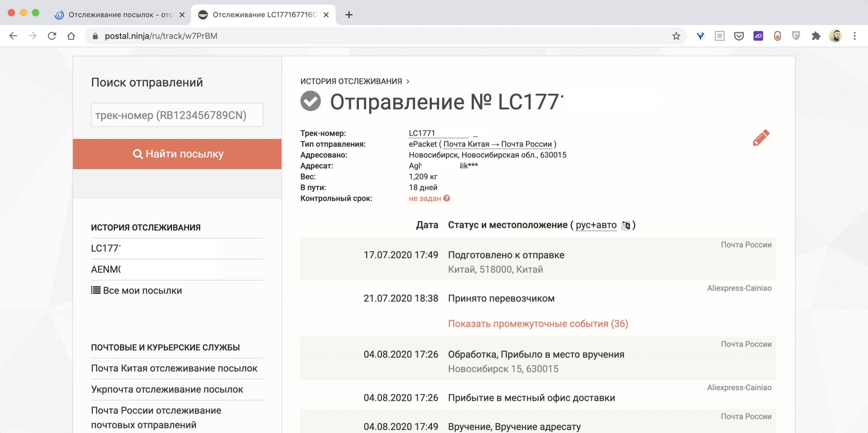
Task: Click the 'не задан' control term value
Action: click(x=425, y=198)
